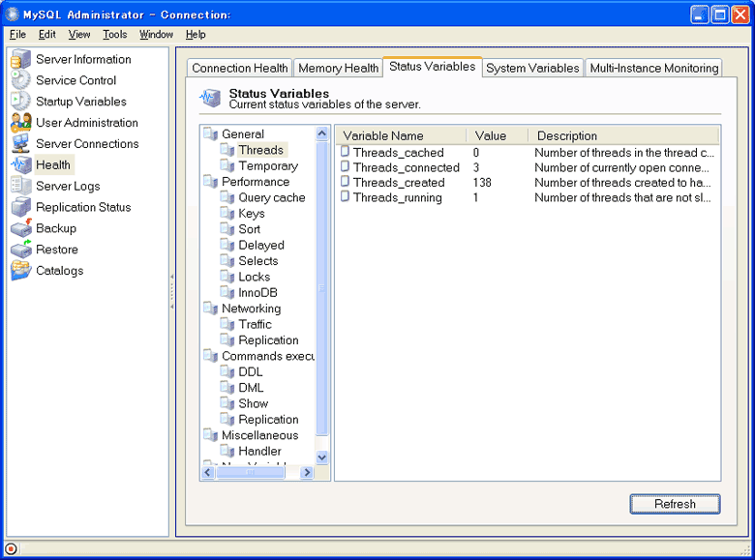Click the Server Connections icon
This screenshot has width=755, height=560.
[x=20, y=144]
